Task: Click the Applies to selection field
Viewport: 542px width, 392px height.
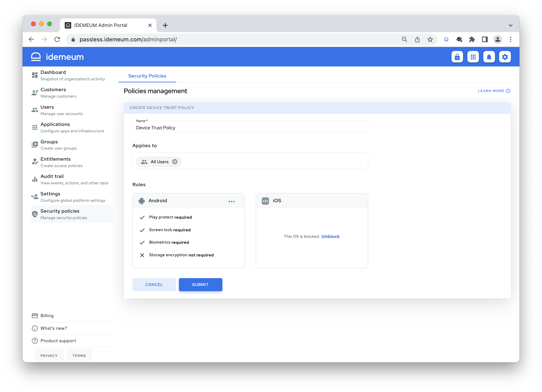Action: coord(250,160)
